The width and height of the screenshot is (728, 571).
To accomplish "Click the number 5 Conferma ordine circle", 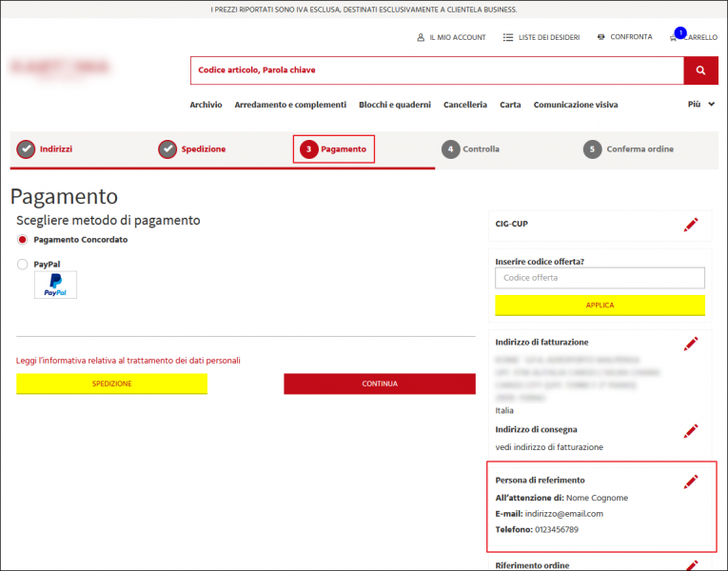I will pos(592,149).
